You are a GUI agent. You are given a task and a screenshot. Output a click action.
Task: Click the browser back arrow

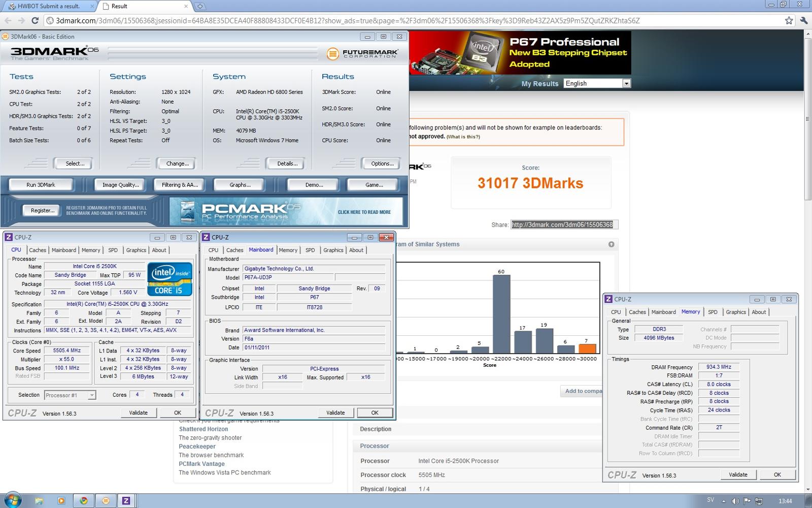pyautogui.click(x=8, y=21)
